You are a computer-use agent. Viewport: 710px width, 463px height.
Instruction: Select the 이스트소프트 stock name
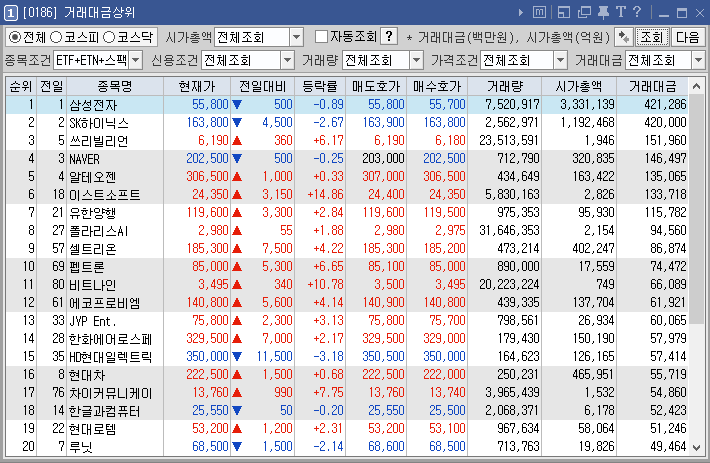(x=105, y=195)
